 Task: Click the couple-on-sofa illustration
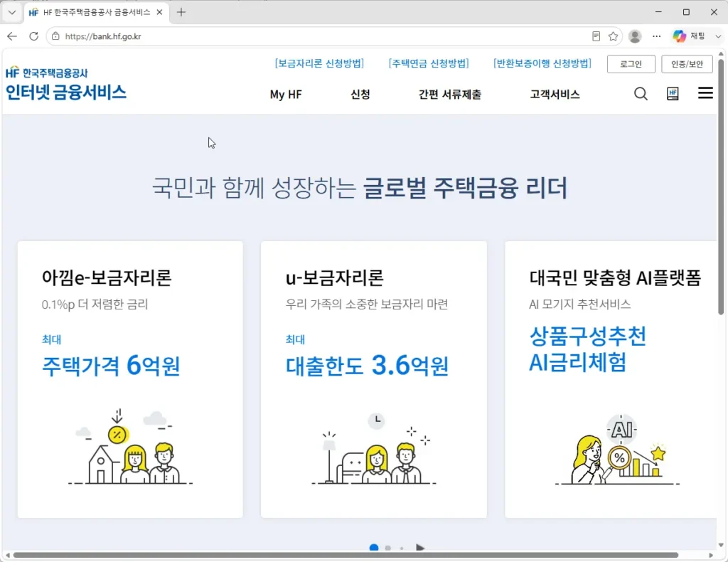pos(374,448)
